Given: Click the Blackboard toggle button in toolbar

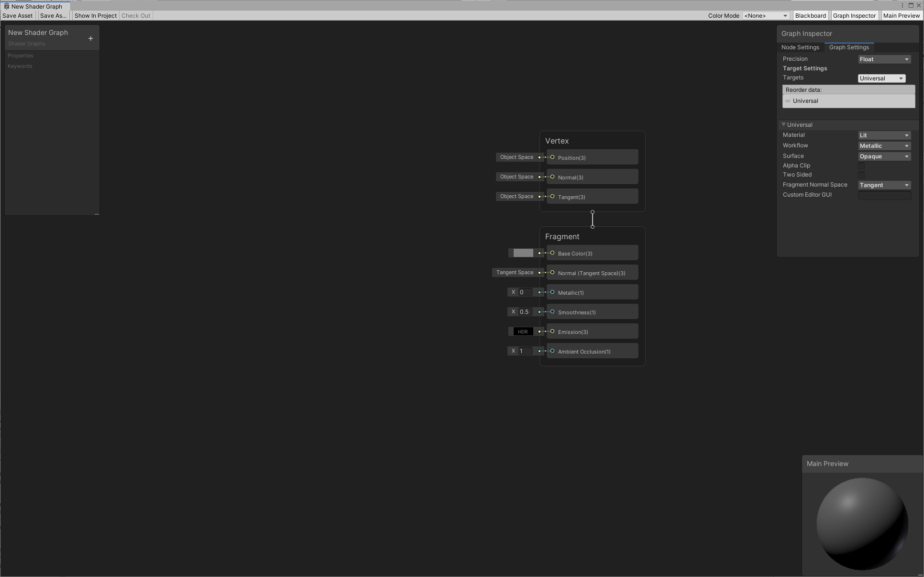Looking at the screenshot, I should pyautogui.click(x=811, y=15).
